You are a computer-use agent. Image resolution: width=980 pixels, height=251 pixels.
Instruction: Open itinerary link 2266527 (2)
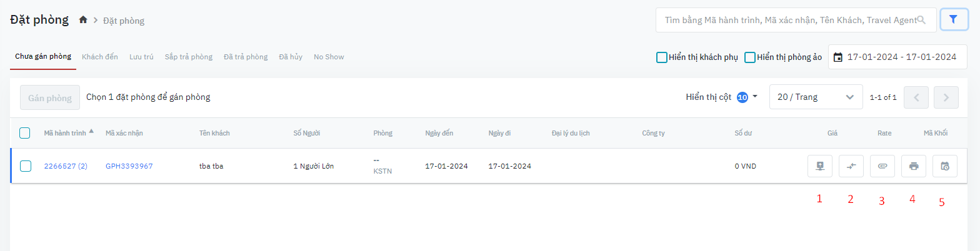66,166
